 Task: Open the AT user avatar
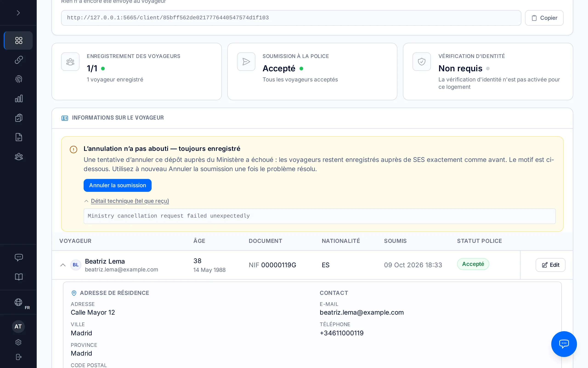18,326
